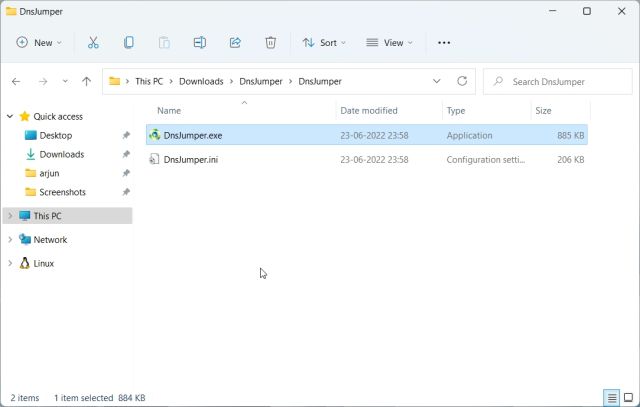
Task: Switch to large icons view in status bar
Action: 629,397
